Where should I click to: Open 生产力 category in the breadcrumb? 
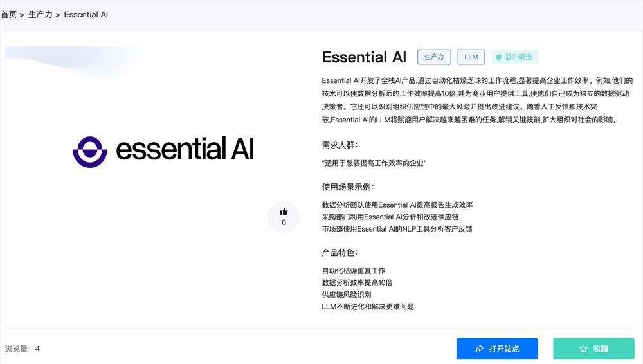pyautogui.click(x=41, y=14)
